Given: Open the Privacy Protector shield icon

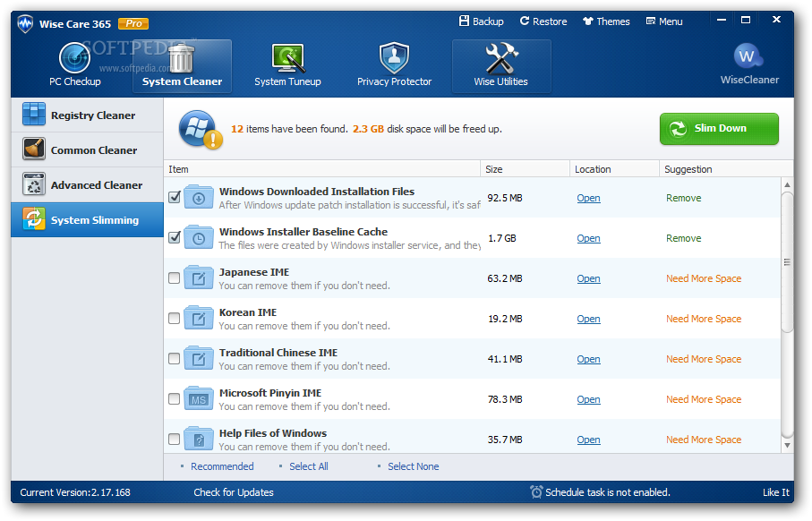Looking at the screenshot, I should [394, 58].
